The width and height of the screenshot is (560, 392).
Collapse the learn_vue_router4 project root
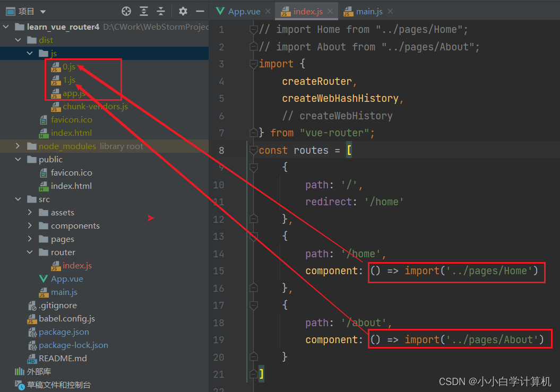point(6,27)
